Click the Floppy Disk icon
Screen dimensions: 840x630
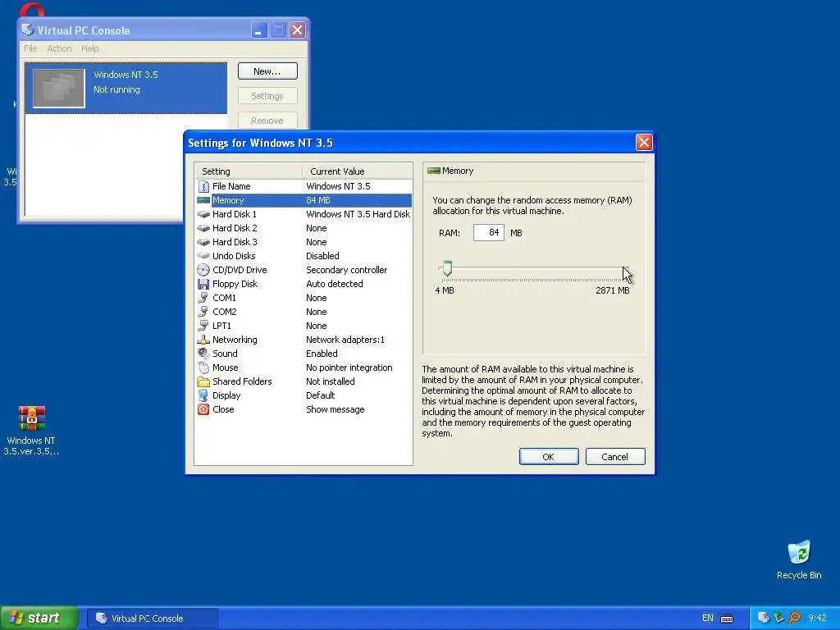203,284
